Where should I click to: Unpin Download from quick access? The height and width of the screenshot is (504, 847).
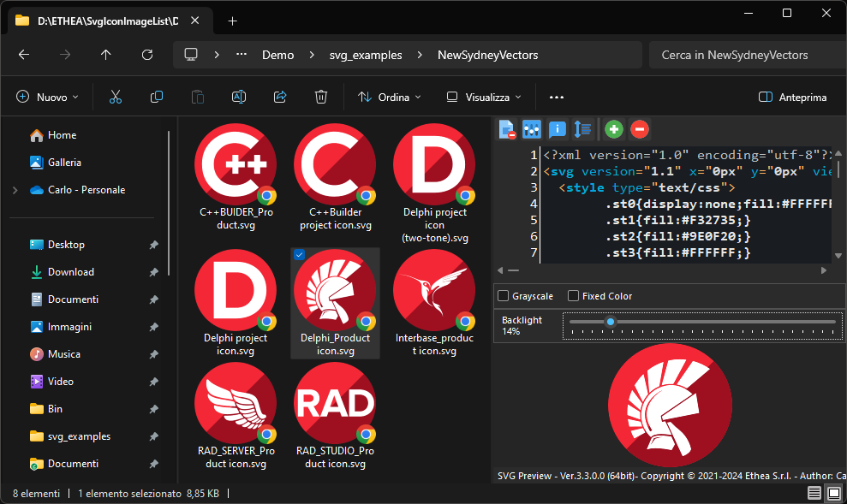tap(154, 272)
